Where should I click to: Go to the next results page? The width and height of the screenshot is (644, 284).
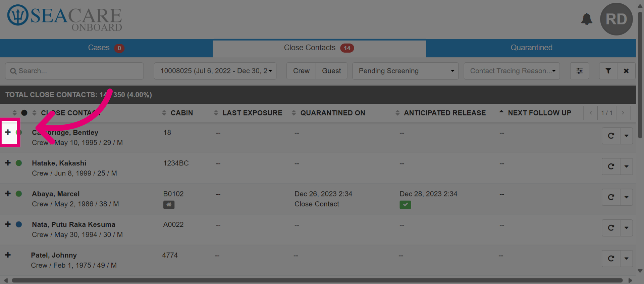623,113
